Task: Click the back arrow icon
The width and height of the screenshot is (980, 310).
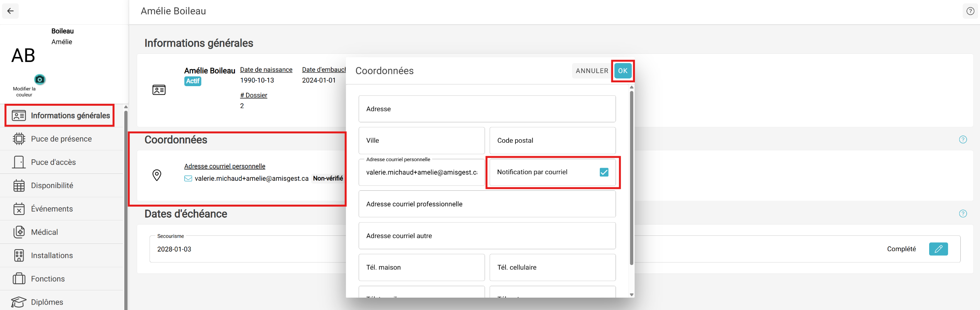Action: (x=10, y=11)
